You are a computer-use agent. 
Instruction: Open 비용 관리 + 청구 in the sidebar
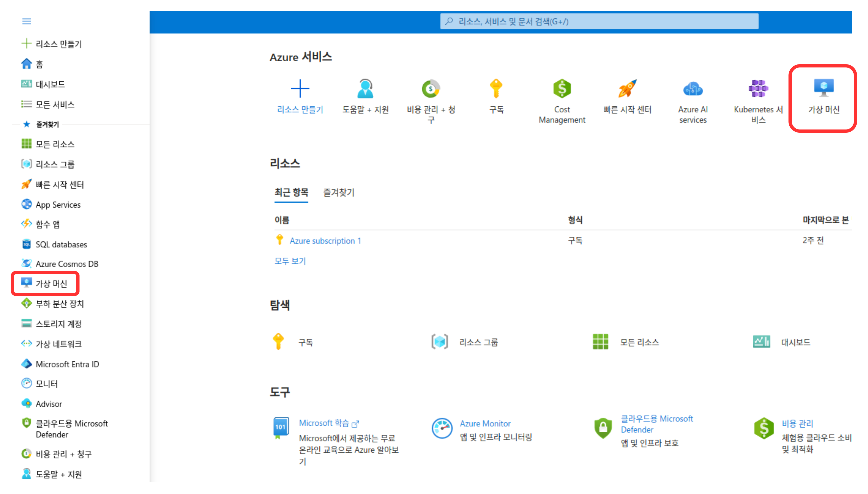(57, 454)
